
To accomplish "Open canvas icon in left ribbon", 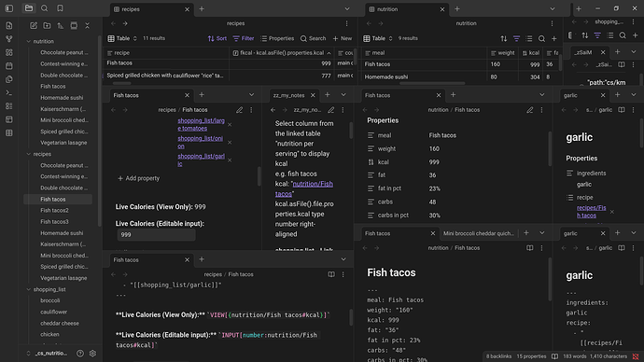I will point(9,52).
